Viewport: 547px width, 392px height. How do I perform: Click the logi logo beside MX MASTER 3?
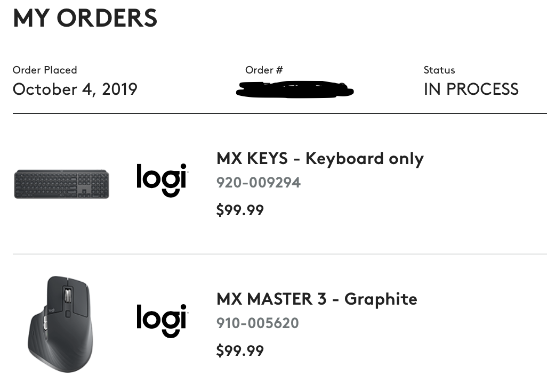[162, 320]
